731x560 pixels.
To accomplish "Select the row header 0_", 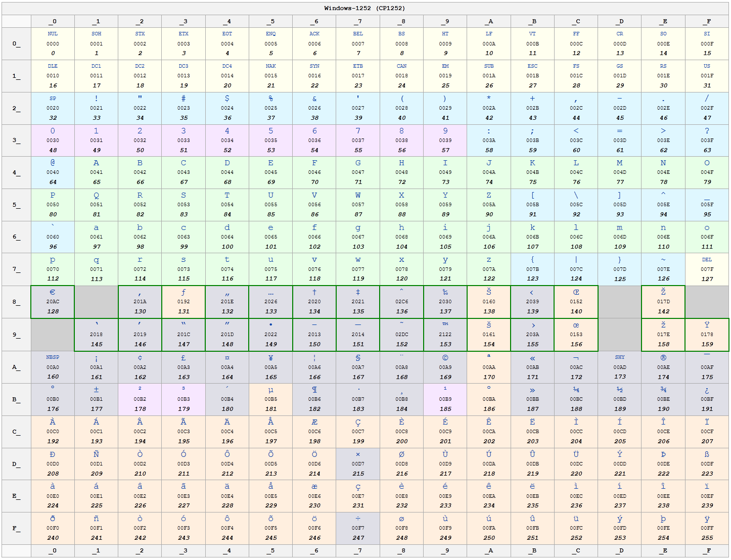I will coord(16,43).
